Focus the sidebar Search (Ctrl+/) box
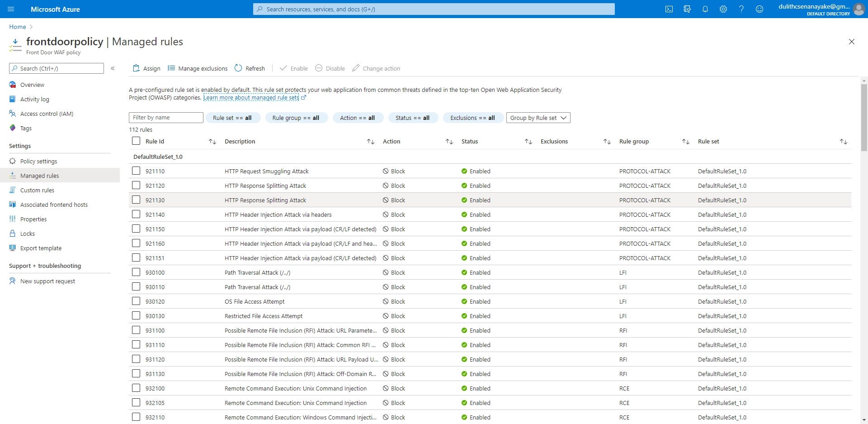The height and width of the screenshot is (424, 868). pyautogui.click(x=57, y=68)
